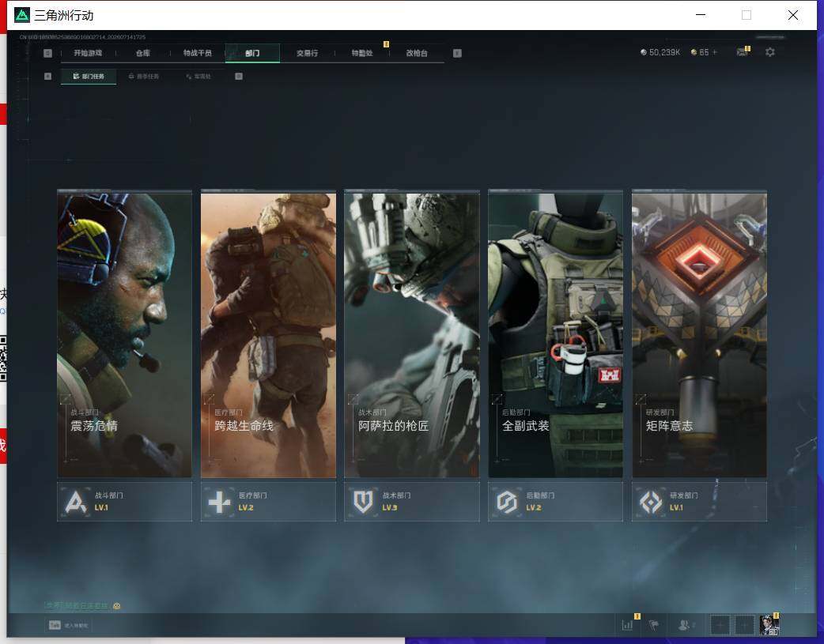Select the 战术部门 LV.3 panel
The image size is (824, 644).
click(411, 502)
